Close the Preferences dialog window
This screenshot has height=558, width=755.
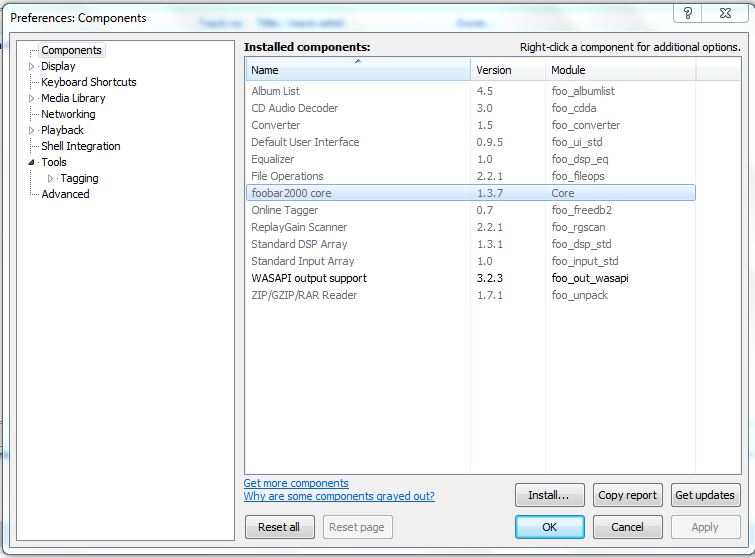(725, 13)
